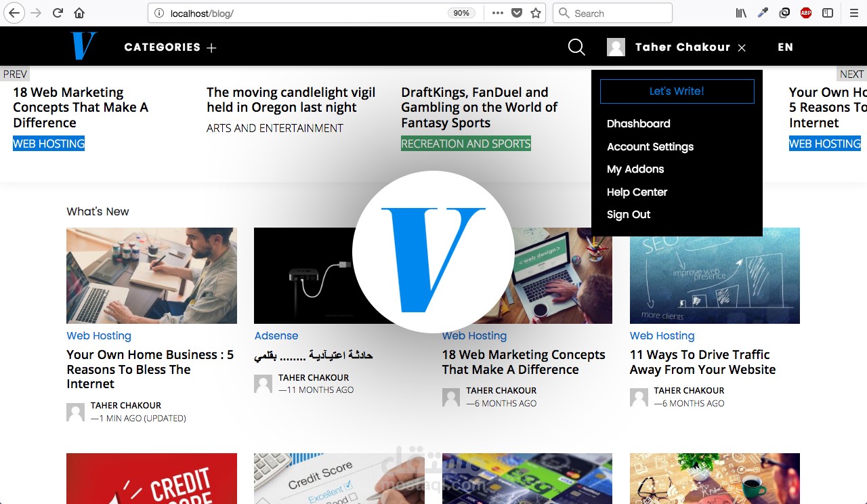The image size is (867, 504).
Task: Open man writing at laptop thumbnail
Action: point(152,276)
